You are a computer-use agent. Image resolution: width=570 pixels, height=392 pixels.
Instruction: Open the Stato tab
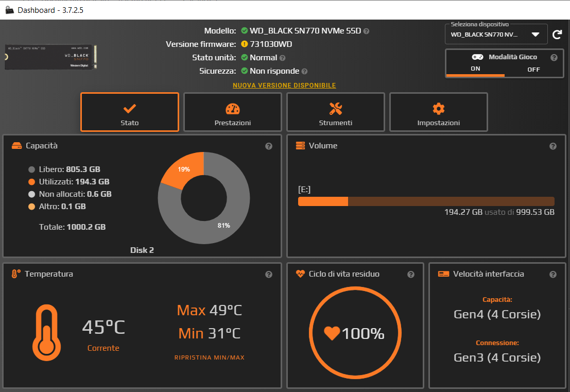point(130,112)
